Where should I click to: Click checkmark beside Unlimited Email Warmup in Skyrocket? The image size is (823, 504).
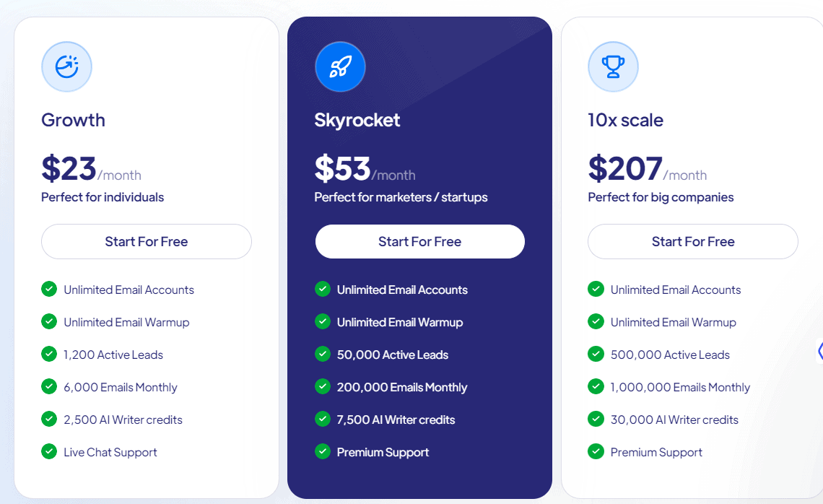(x=323, y=322)
